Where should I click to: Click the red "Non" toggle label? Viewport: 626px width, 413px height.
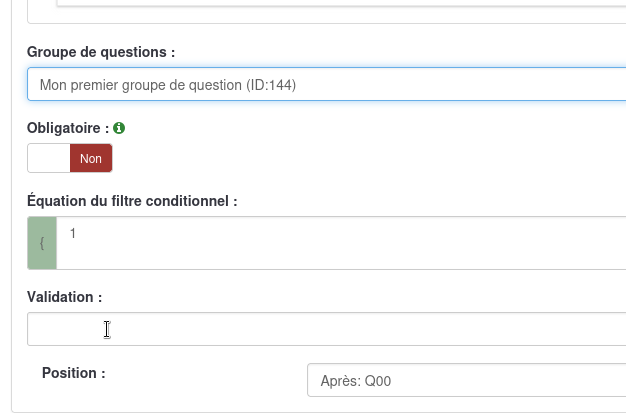91,158
